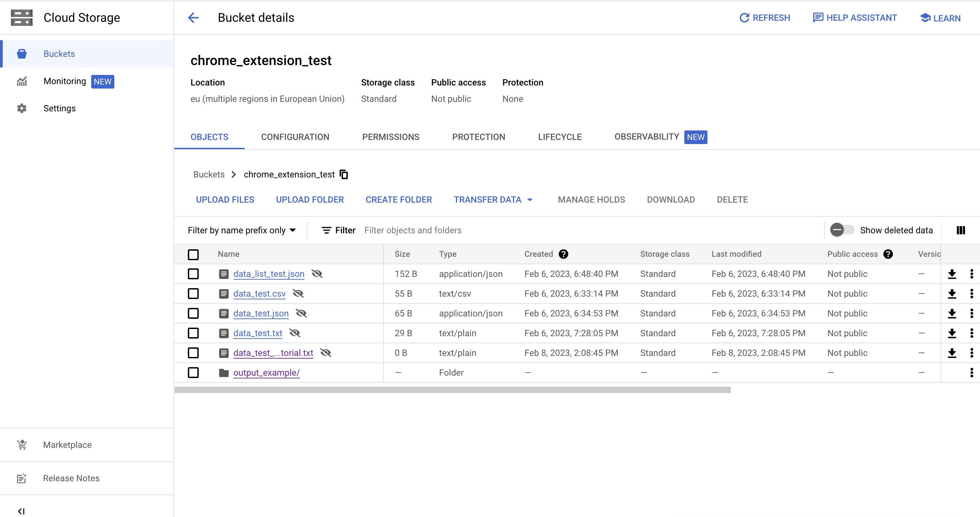The image size is (980, 517).
Task: Check the box for output_example folder
Action: (193, 373)
